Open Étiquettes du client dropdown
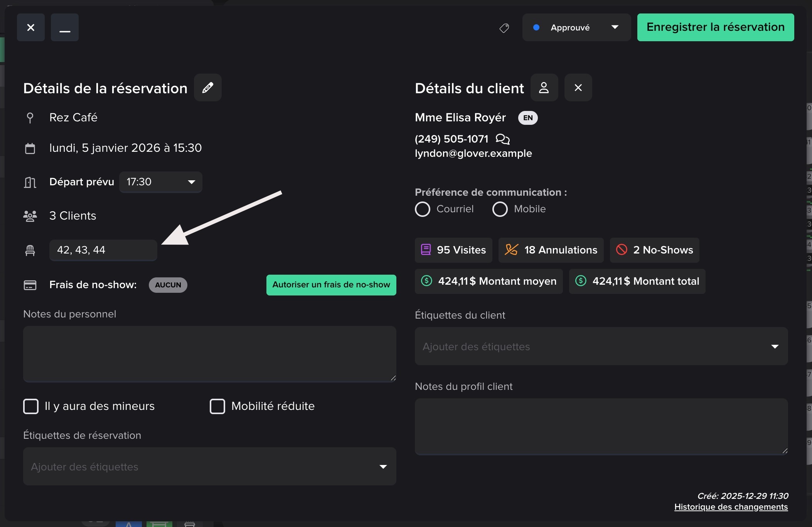 tap(601, 346)
